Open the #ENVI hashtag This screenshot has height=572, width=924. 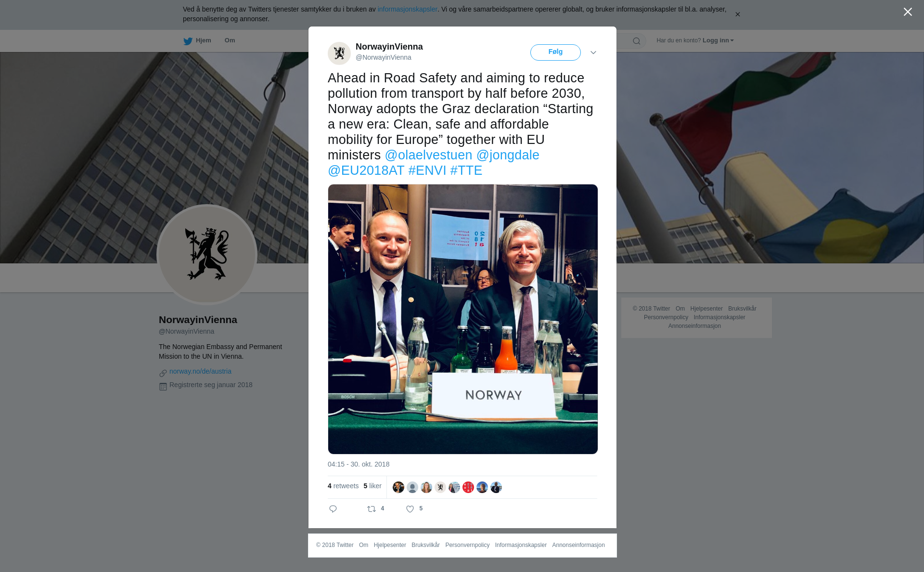pos(427,170)
